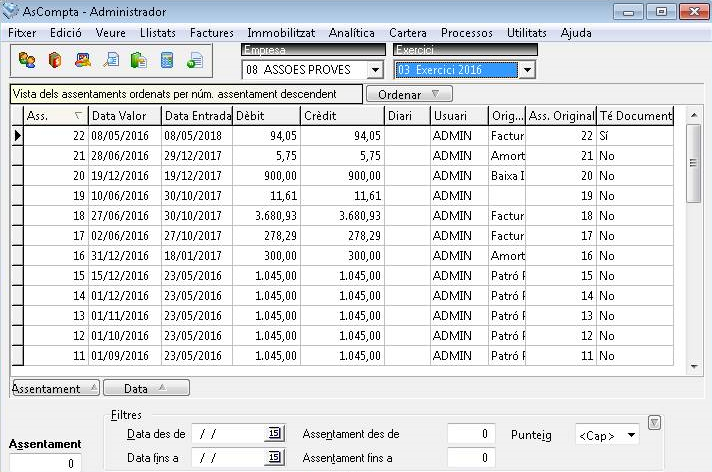Open the Immobilitzat menu
This screenshot has width=712, height=472.
[281, 33]
